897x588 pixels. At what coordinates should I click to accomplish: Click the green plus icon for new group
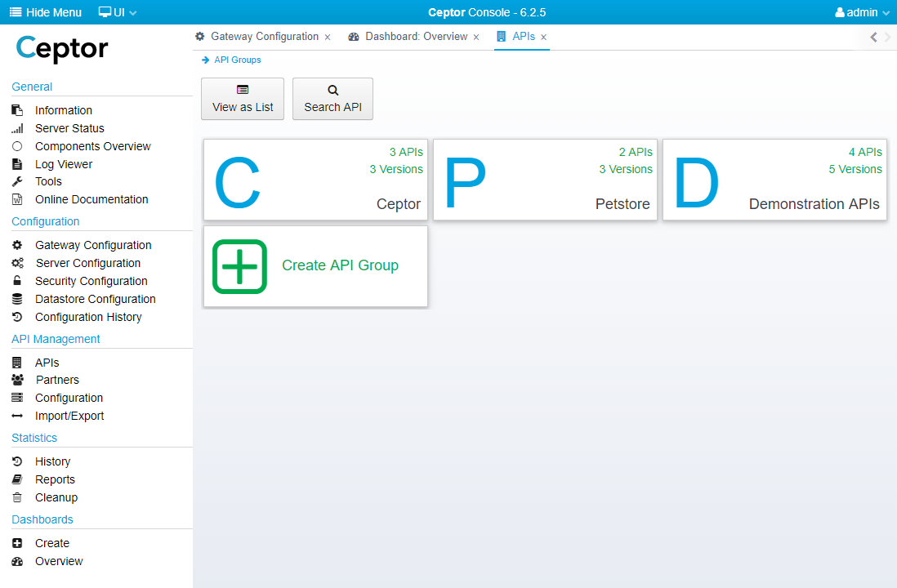[239, 266]
